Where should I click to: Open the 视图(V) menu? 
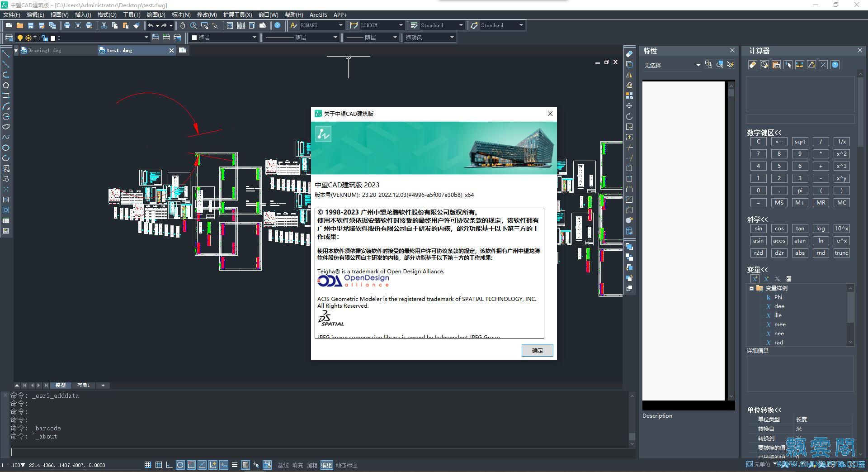click(x=59, y=15)
